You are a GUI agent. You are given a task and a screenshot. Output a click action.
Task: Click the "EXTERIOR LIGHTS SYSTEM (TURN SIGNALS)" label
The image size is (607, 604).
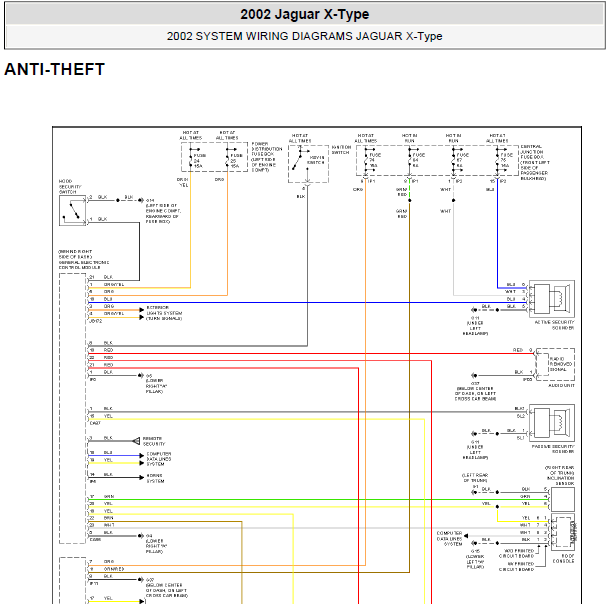pyautogui.click(x=164, y=313)
